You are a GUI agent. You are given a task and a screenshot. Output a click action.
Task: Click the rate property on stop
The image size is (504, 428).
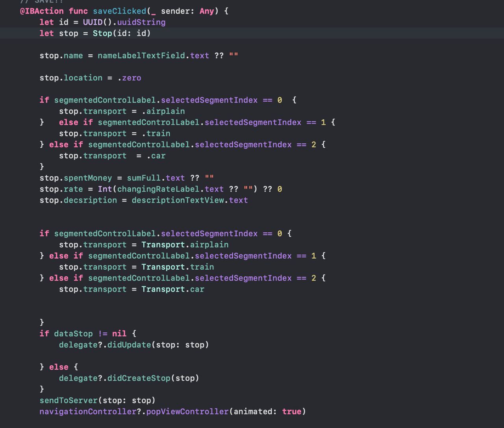point(73,189)
